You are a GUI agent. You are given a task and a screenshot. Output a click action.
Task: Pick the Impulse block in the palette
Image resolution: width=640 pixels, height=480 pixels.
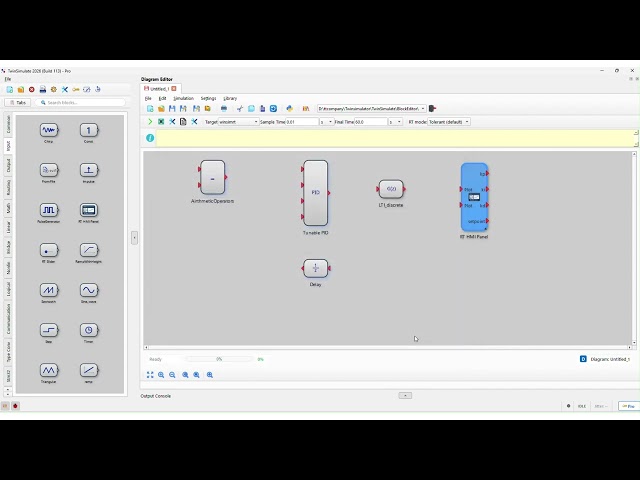click(x=89, y=170)
